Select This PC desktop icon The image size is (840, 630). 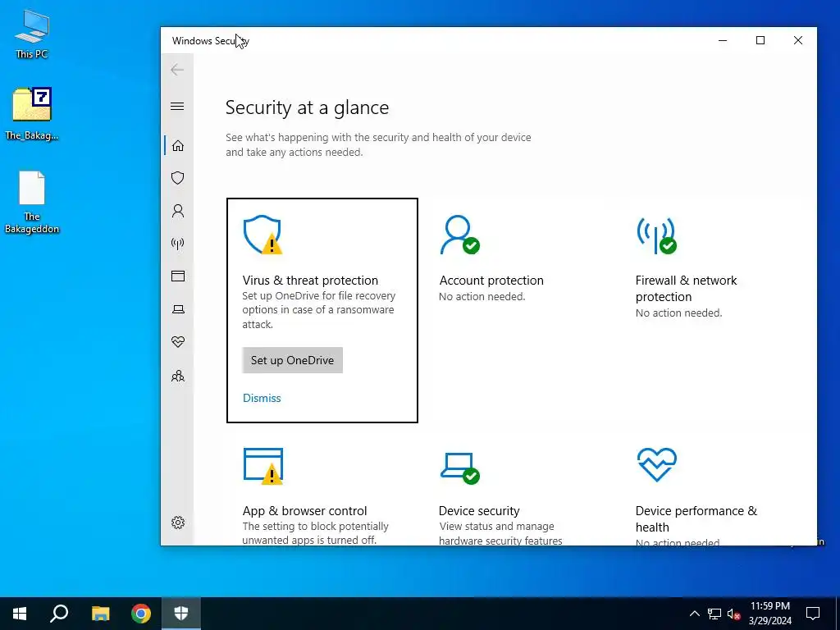coord(32,34)
